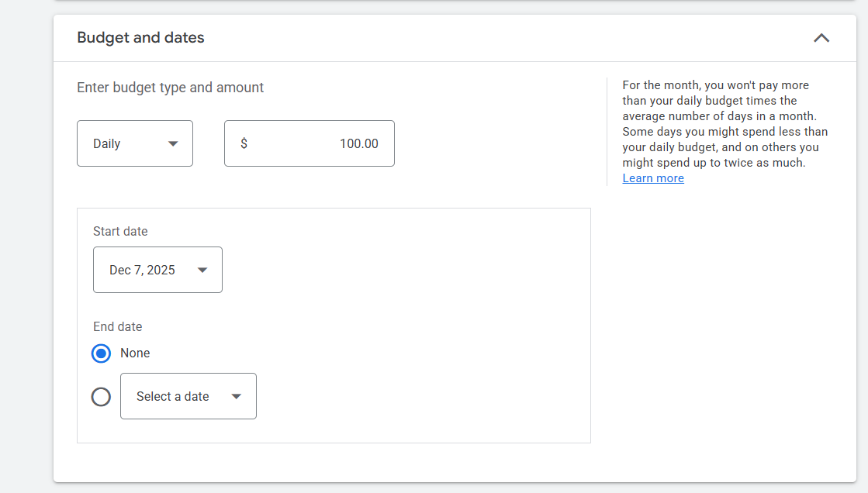Click "Enter budget type and amount" text

point(170,88)
